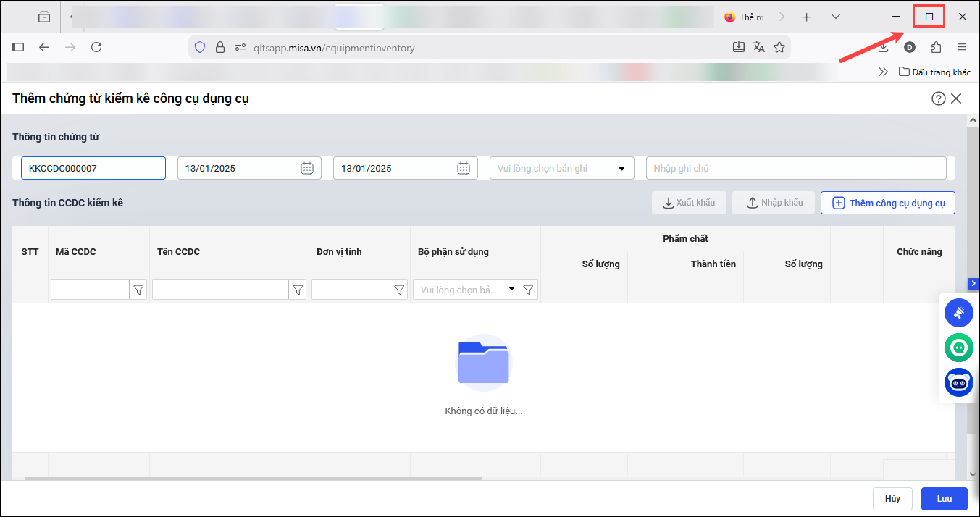
Task: Open Dấu trang khác bookmarks folder
Action: tap(934, 72)
